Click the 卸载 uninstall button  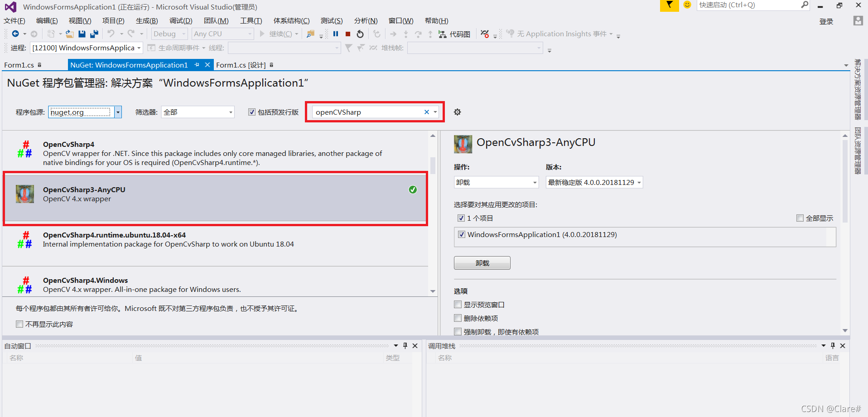[482, 263]
